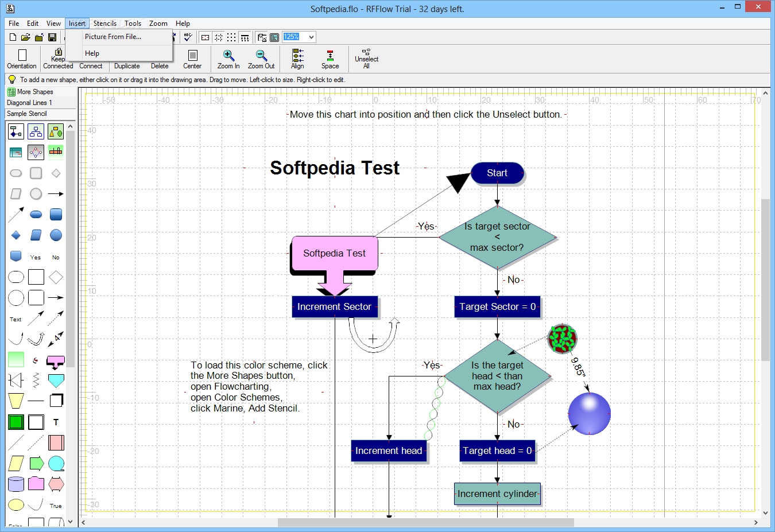Viewport: 775px width, 532px height.
Task: Click the Orientation toolbar button
Action: [22, 59]
